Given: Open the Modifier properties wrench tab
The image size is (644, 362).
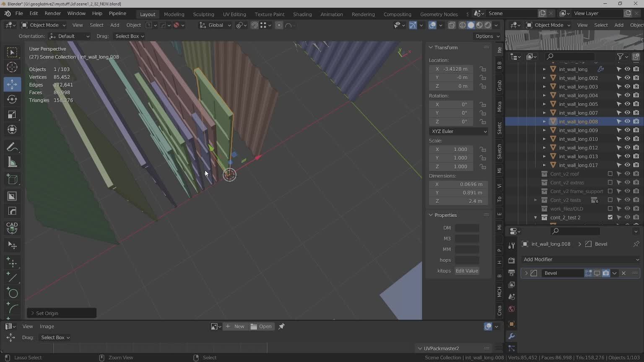Looking at the screenshot, I should click(512, 336).
